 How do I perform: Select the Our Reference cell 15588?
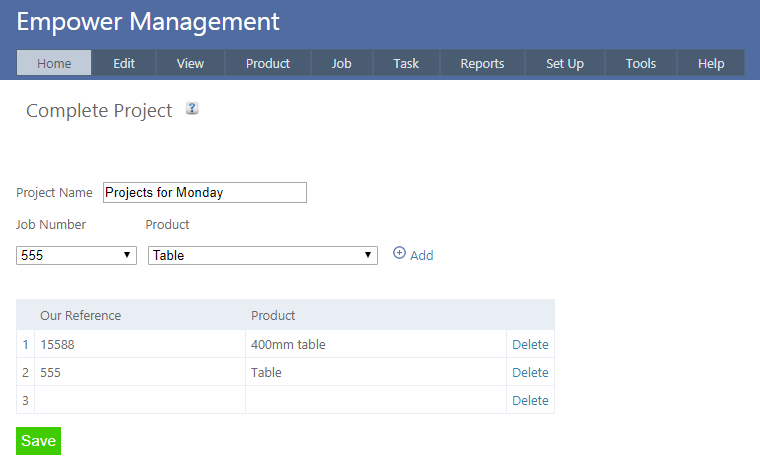tap(140, 345)
